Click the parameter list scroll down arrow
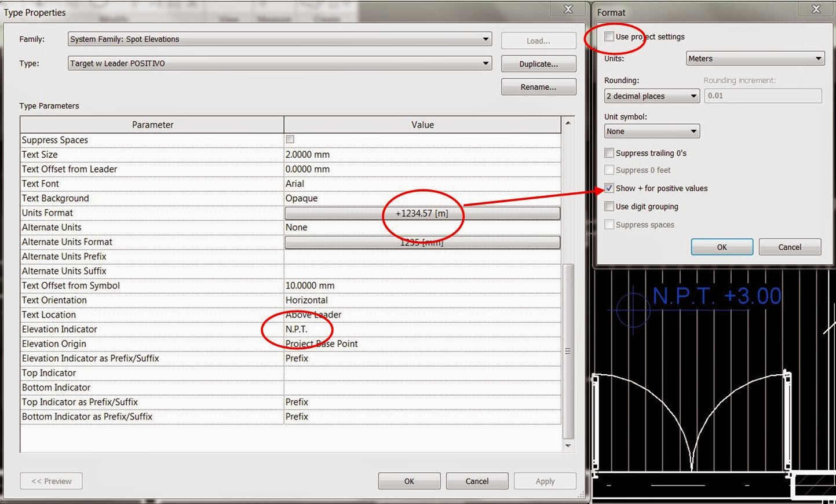The height and width of the screenshot is (504, 836). pyautogui.click(x=568, y=445)
